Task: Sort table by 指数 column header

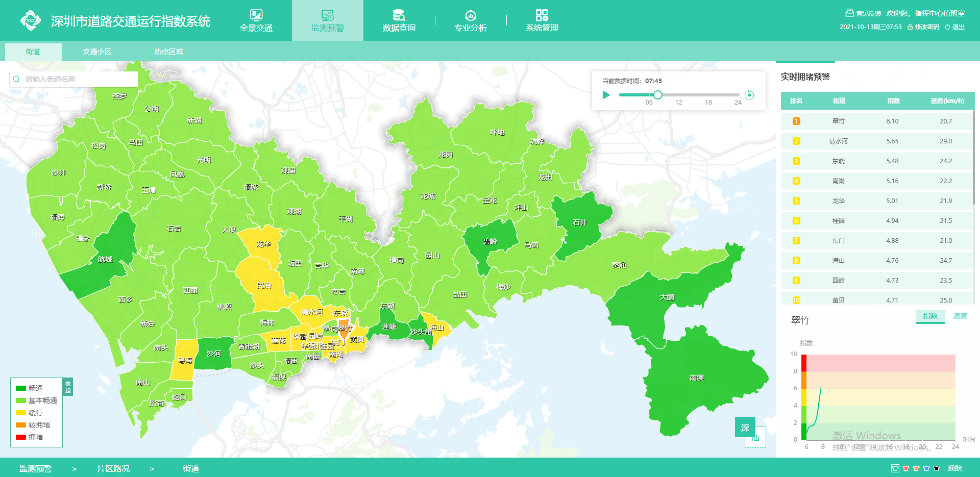Action: pyautogui.click(x=893, y=101)
